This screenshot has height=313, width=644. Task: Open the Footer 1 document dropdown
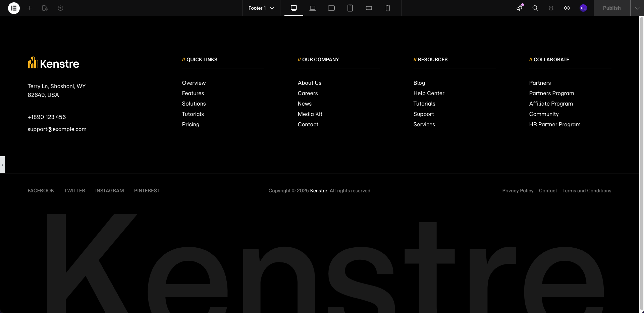[261, 8]
